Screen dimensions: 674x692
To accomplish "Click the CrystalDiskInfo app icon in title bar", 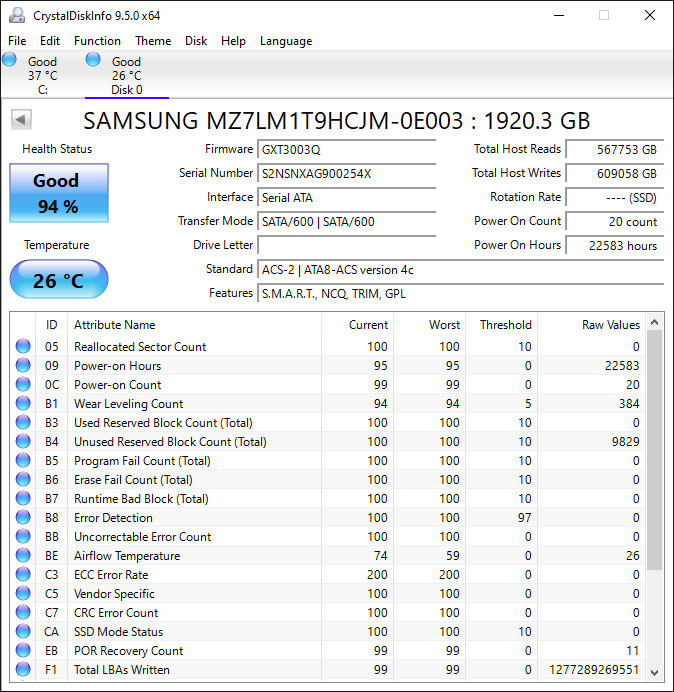I will tap(17, 15).
